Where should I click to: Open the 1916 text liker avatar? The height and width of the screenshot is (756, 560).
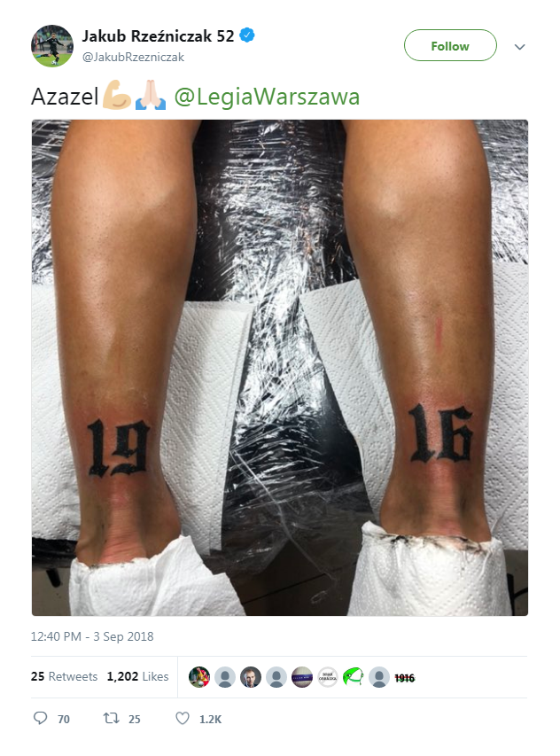tap(405, 677)
